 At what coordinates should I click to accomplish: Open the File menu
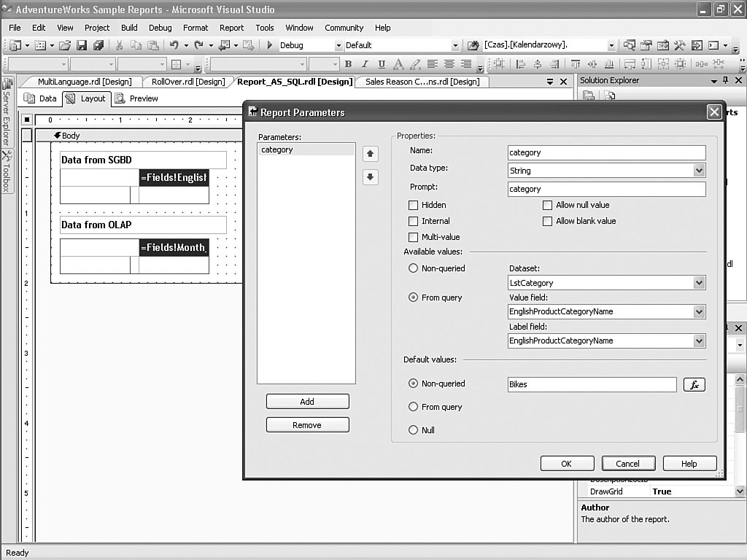click(x=15, y=28)
